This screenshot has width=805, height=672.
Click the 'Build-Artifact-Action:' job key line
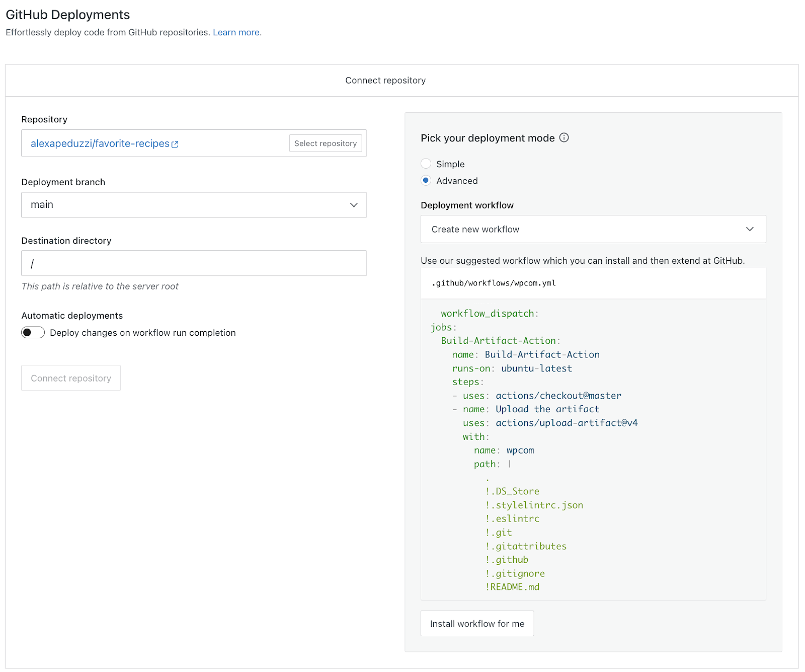(501, 341)
